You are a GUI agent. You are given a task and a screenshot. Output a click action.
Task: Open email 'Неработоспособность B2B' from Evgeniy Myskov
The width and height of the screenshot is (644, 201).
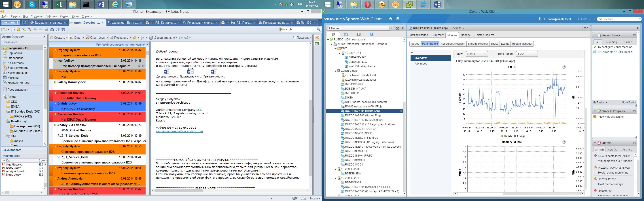(97, 52)
